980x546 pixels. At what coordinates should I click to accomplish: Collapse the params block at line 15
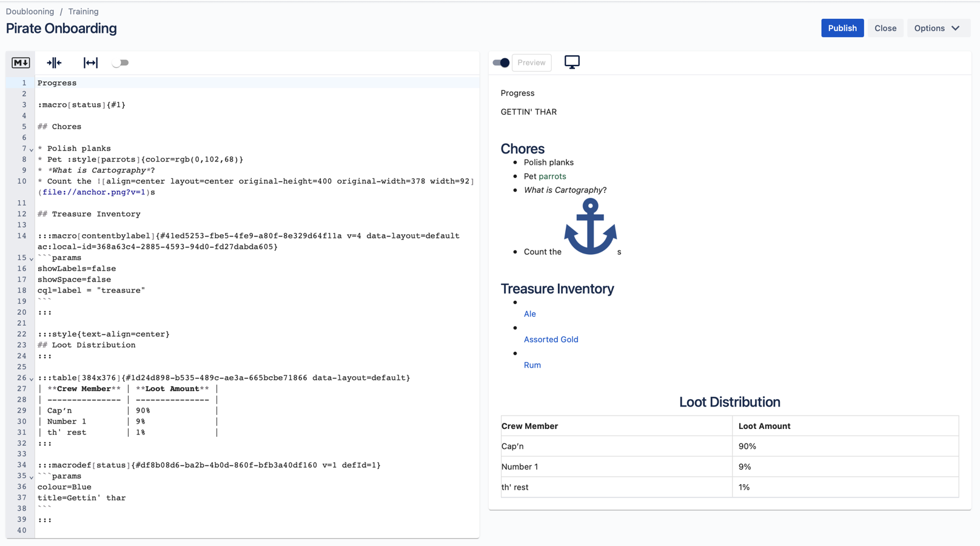[32, 258]
